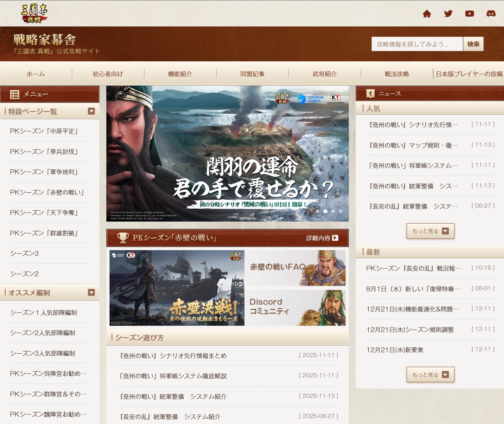Select the 武将紹介 navigation tab
This screenshot has width=504, height=424.
(324, 74)
